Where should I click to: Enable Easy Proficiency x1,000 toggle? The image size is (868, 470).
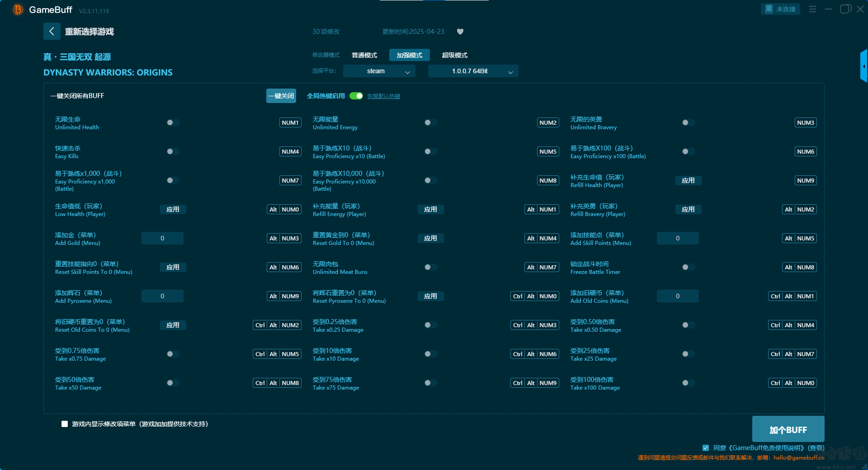(173, 180)
